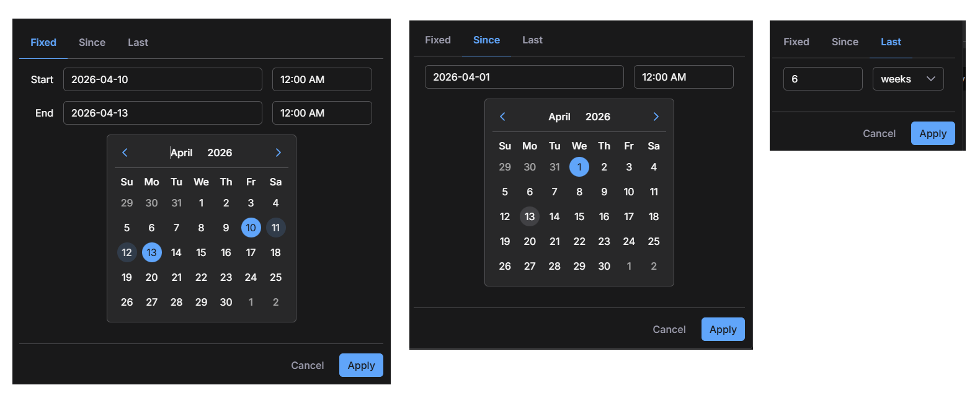Open Fixed tab in the right panel
The height and width of the screenshot is (403, 980).
(796, 42)
